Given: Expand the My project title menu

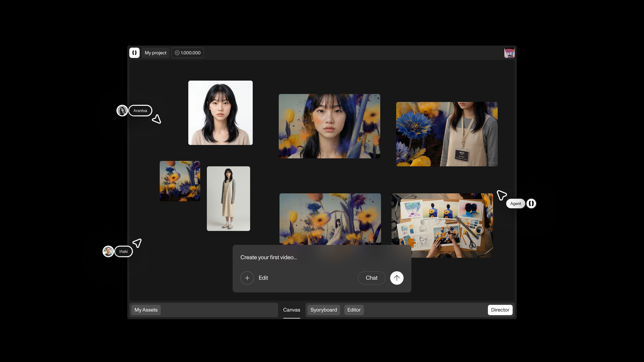Looking at the screenshot, I should (155, 53).
